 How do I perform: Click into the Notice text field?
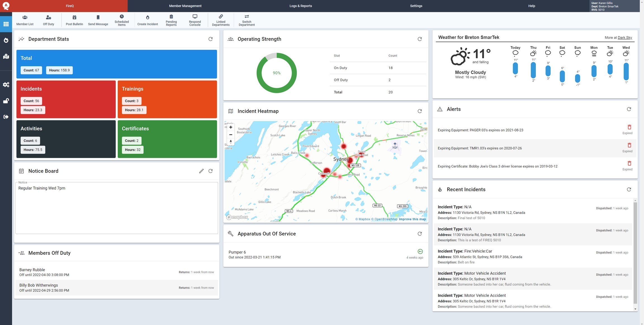117,208
